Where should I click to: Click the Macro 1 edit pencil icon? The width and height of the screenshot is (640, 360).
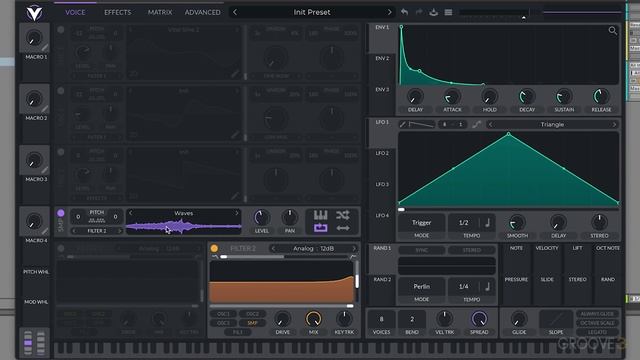coord(44,48)
